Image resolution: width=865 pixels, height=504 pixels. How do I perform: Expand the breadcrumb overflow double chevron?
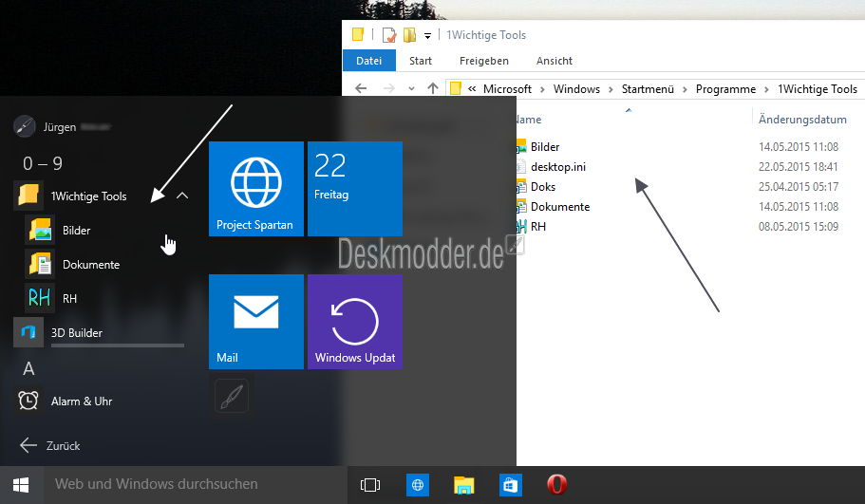pos(472,89)
